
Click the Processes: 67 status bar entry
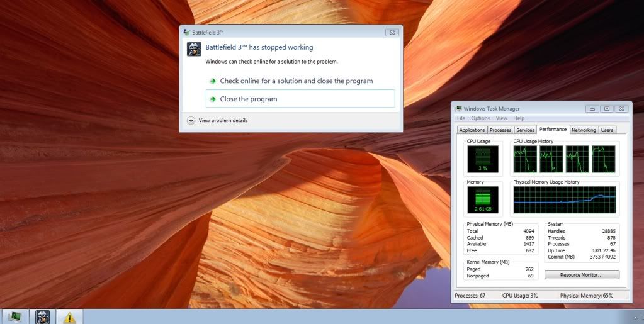[470, 296]
